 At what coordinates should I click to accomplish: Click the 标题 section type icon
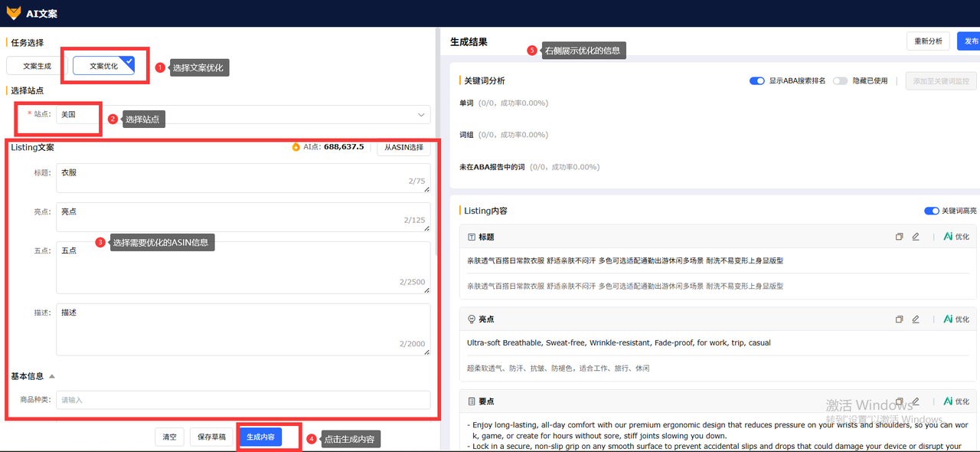[x=472, y=237]
